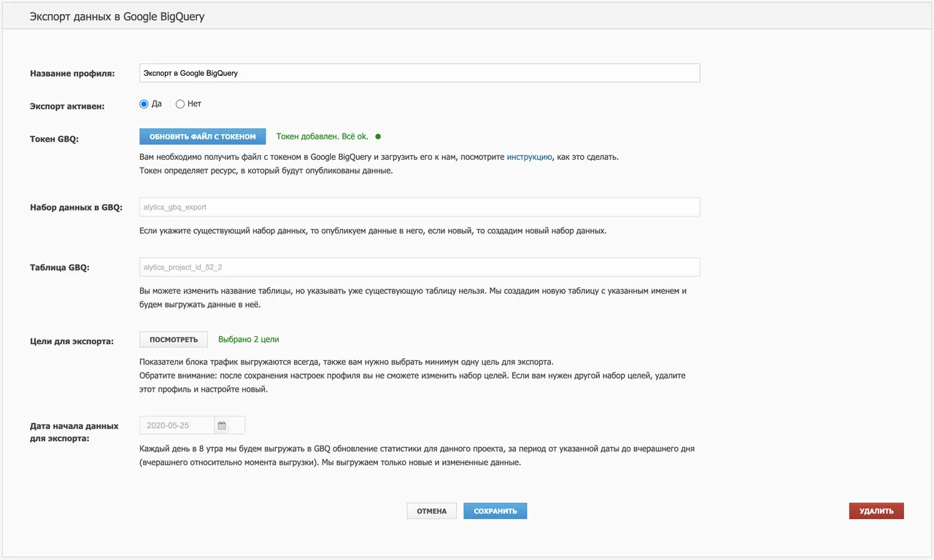Focus the "Название профиля" input field
934x560 pixels.
click(x=420, y=73)
